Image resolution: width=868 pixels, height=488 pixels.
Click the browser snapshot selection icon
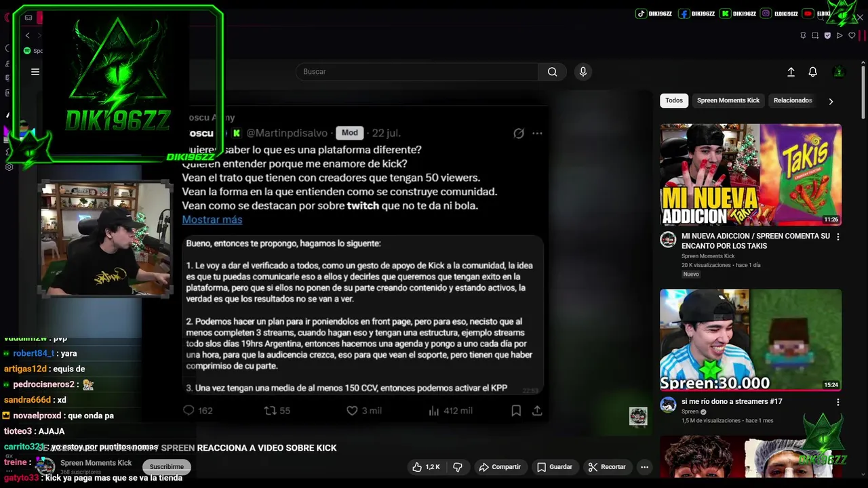click(x=815, y=35)
